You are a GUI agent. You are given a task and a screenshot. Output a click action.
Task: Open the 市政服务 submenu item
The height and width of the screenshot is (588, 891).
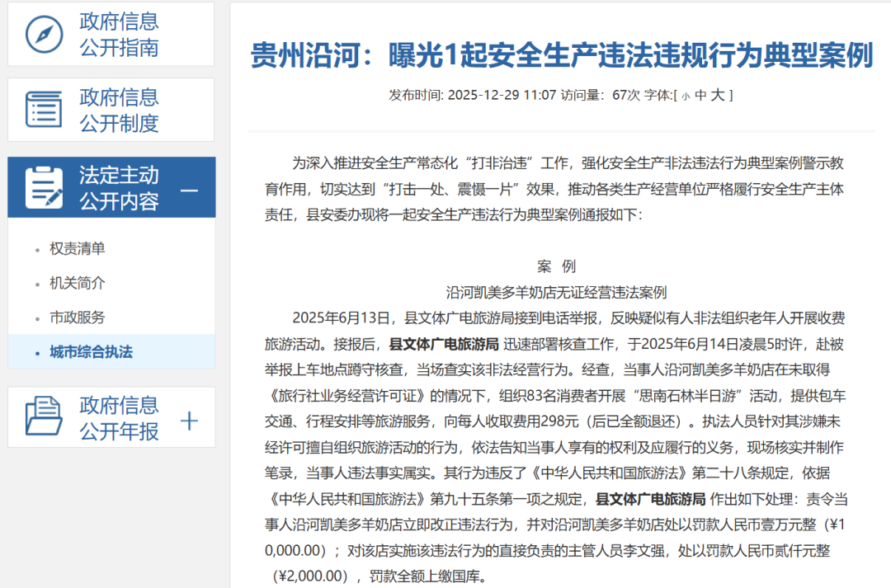click(78, 317)
